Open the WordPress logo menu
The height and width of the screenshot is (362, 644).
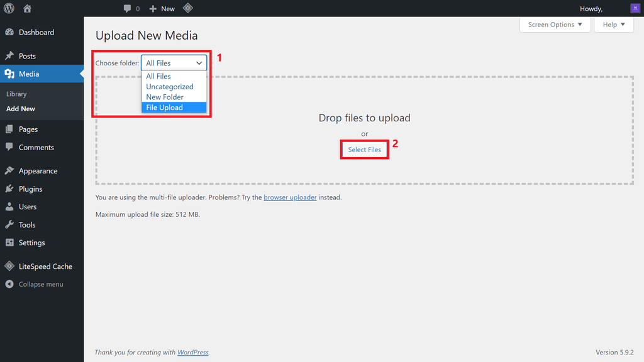pyautogui.click(x=8, y=8)
